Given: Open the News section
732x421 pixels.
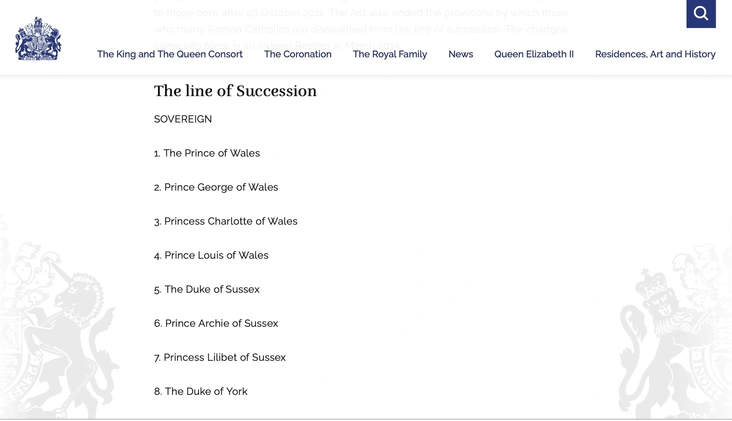Looking at the screenshot, I should click(x=461, y=54).
